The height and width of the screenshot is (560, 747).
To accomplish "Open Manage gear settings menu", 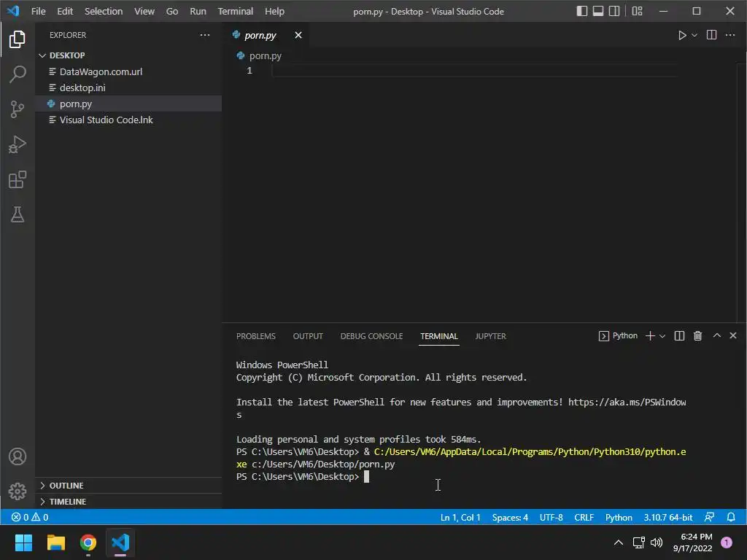I will (x=18, y=491).
